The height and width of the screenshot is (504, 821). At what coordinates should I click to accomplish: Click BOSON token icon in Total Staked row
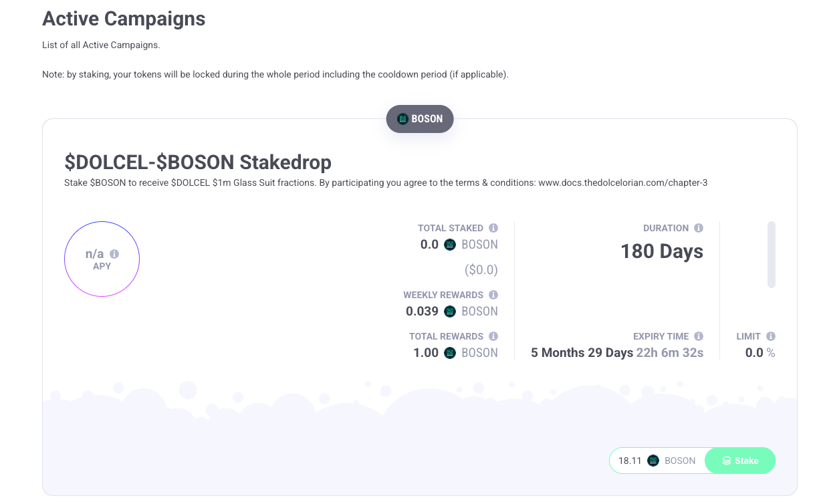click(450, 245)
